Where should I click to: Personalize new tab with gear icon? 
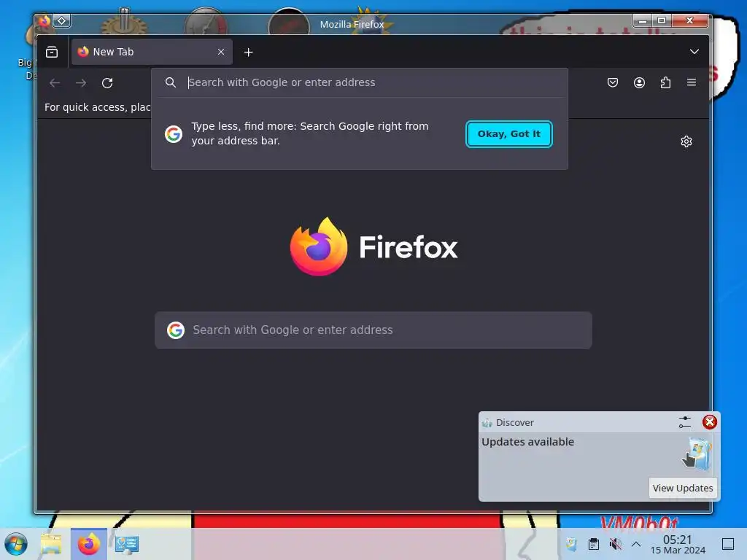686,141
